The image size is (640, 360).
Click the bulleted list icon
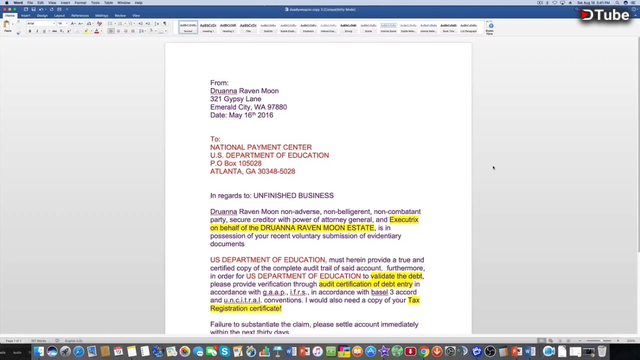110,23
